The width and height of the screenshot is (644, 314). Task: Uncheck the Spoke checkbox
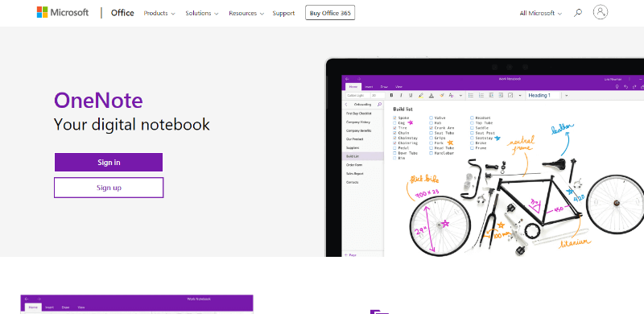pos(394,118)
